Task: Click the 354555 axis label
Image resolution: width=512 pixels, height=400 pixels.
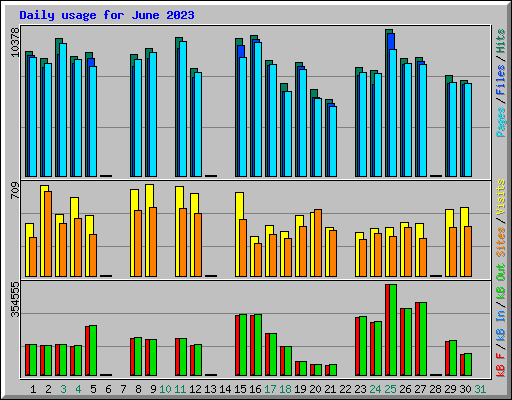Action: (15, 299)
